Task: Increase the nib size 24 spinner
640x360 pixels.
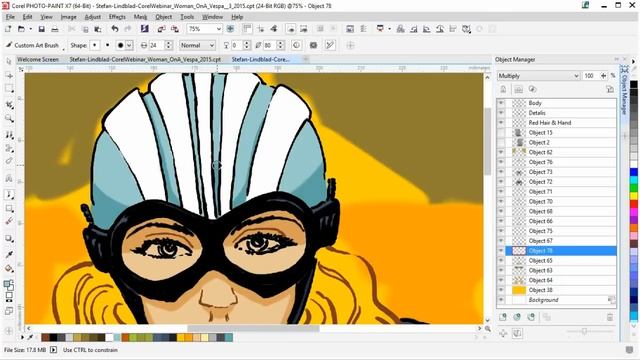Action: click(169, 43)
